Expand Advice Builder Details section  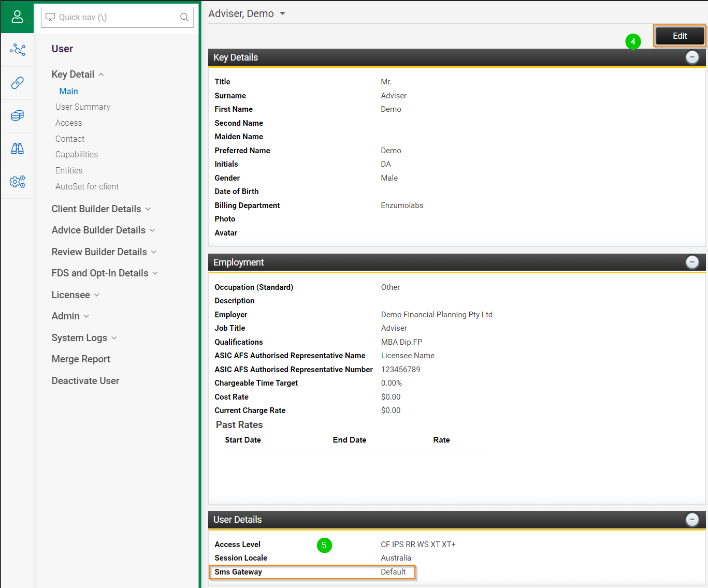(x=152, y=230)
